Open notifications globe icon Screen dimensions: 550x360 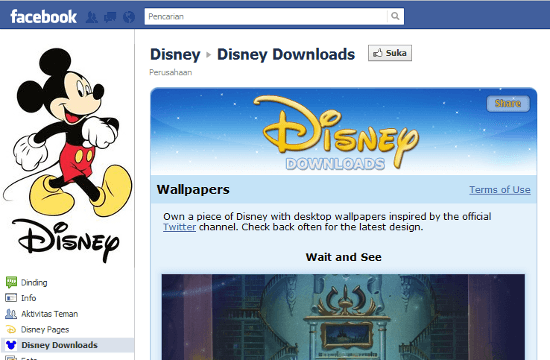(x=129, y=17)
